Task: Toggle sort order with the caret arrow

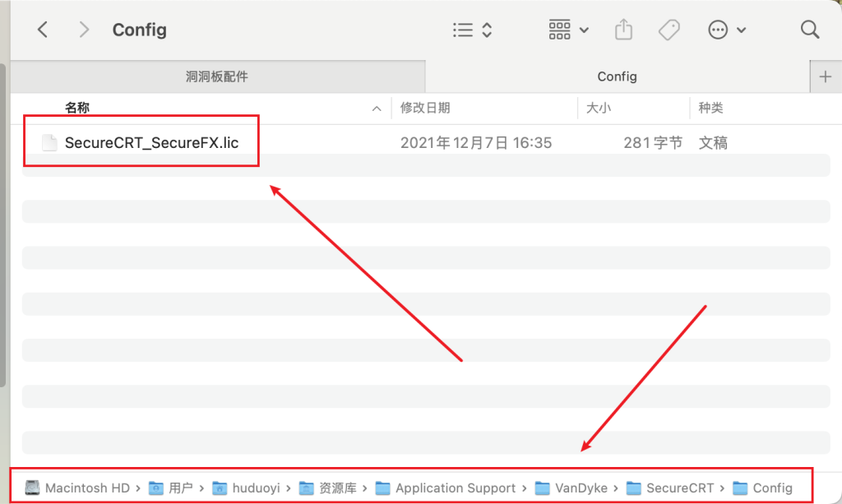Action: (377, 109)
